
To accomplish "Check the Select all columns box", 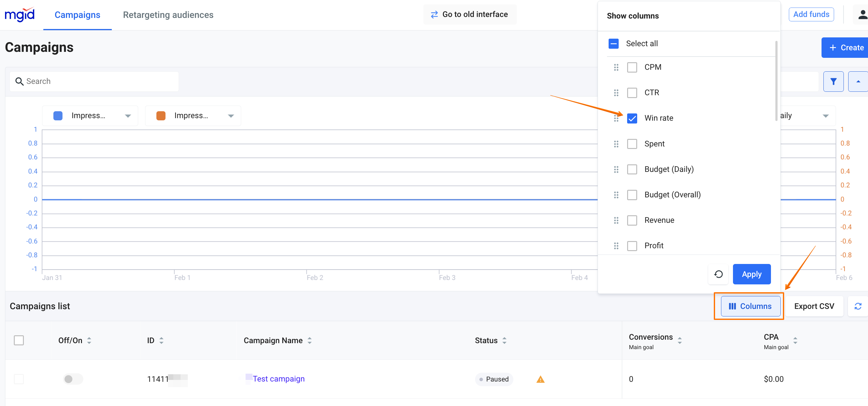I will pyautogui.click(x=613, y=43).
